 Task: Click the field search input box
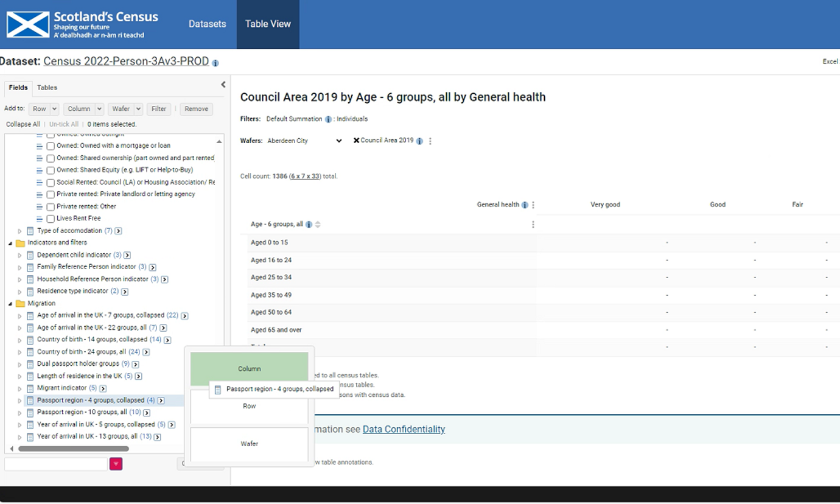[x=56, y=464]
